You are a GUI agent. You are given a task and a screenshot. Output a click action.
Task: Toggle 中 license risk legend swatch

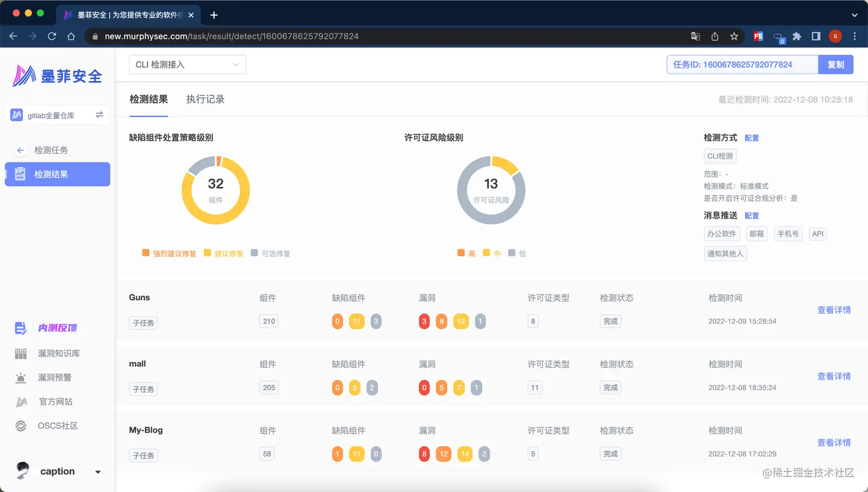coord(486,253)
